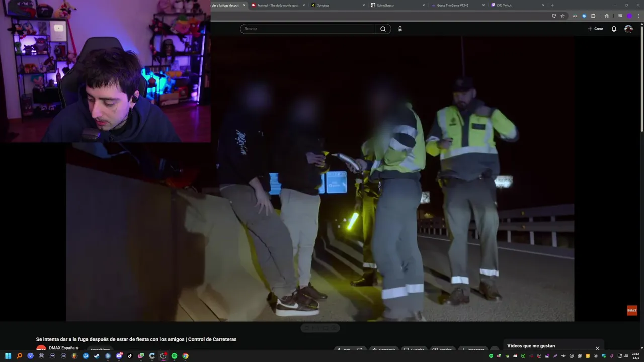Open the video title 'Se intenta dar a la fuga'
Screen dimensions: 644x362
136,339
